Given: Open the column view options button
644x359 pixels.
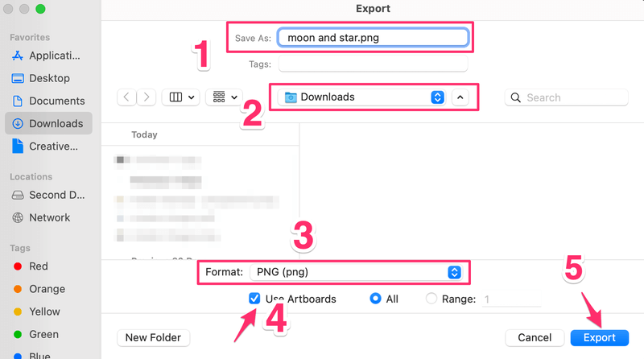Looking at the screenshot, I should coord(181,97).
